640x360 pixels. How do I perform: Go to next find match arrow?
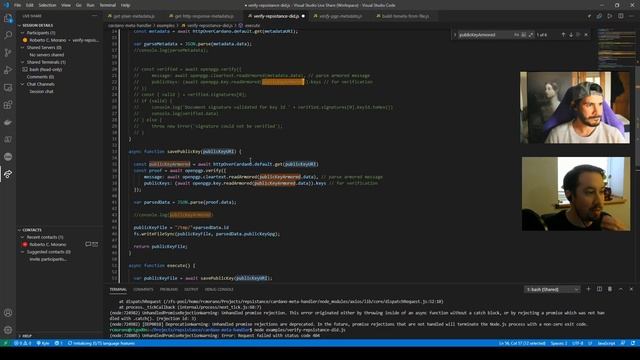[571, 35]
